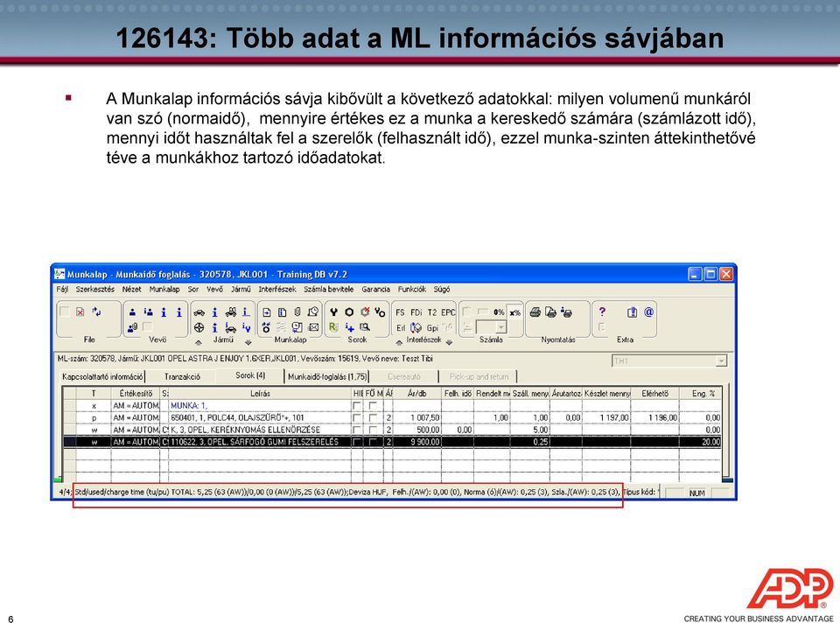Click the nut ring icon in Sorok group
840x623 pixels.
[x=349, y=312]
